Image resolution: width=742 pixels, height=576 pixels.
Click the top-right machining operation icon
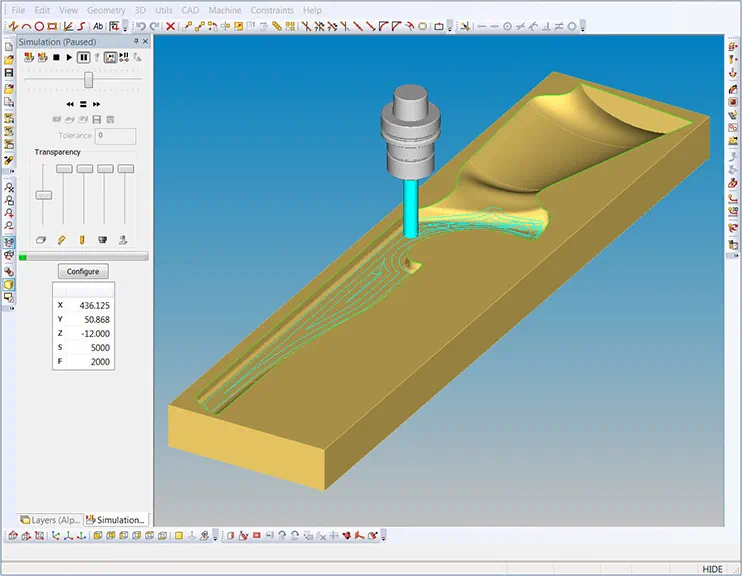pos(733,46)
